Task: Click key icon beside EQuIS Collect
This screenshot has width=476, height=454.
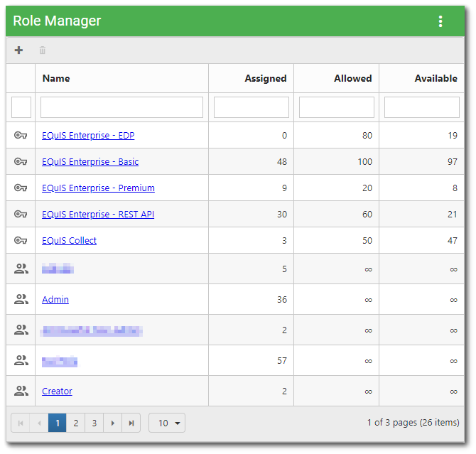Action: coord(21,240)
